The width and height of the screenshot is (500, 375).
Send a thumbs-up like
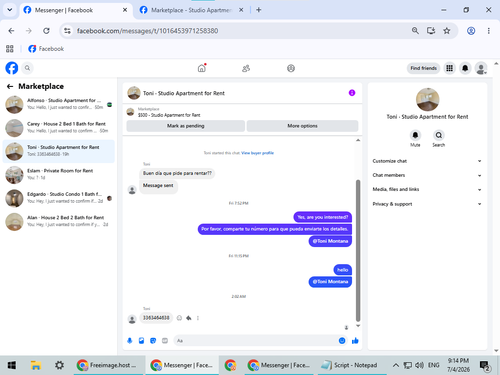355,340
